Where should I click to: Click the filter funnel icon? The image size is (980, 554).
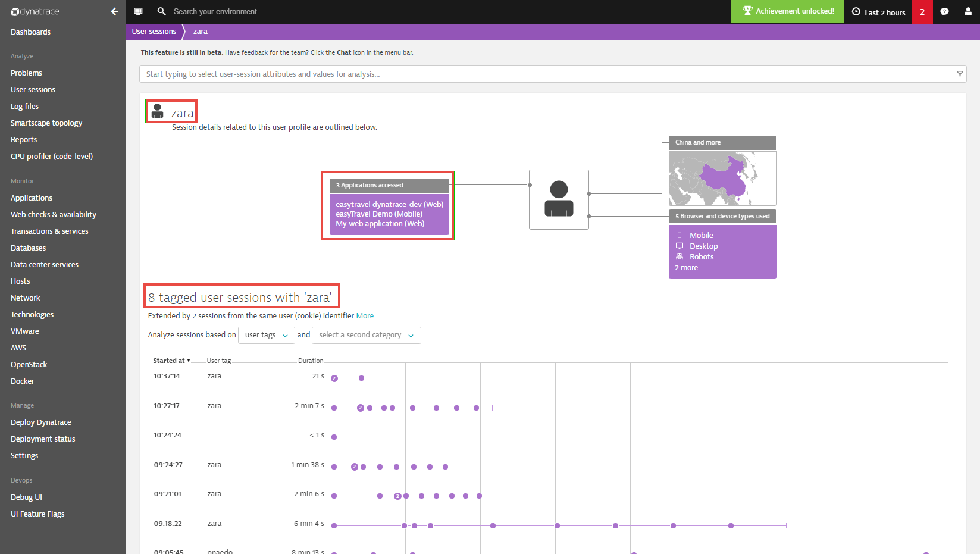(x=960, y=74)
